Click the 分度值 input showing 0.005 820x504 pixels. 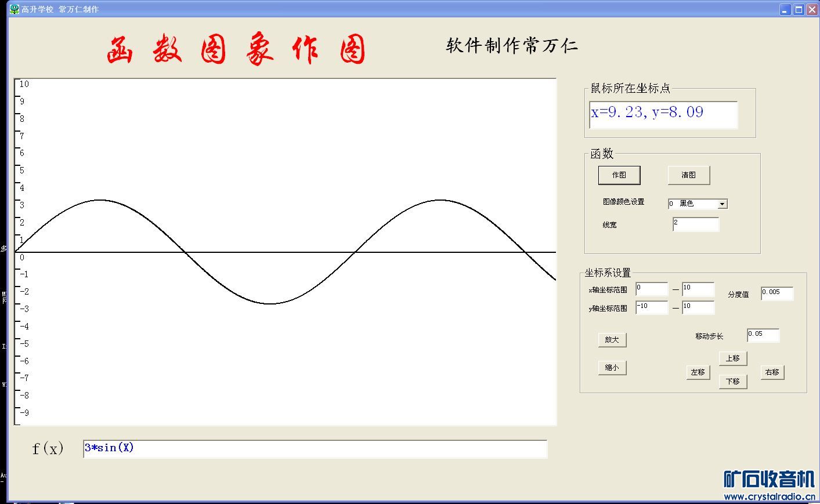pyautogui.click(x=777, y=293)
